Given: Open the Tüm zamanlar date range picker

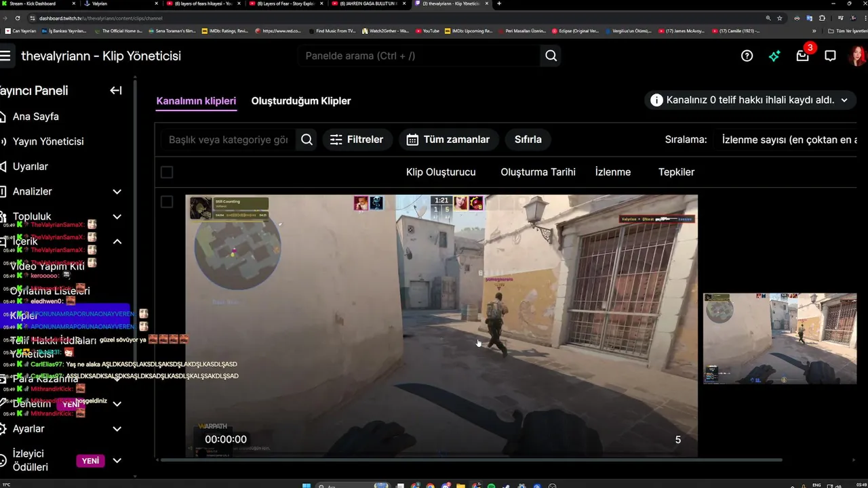Looking at the screenshot, I should (x=448, y=140).
